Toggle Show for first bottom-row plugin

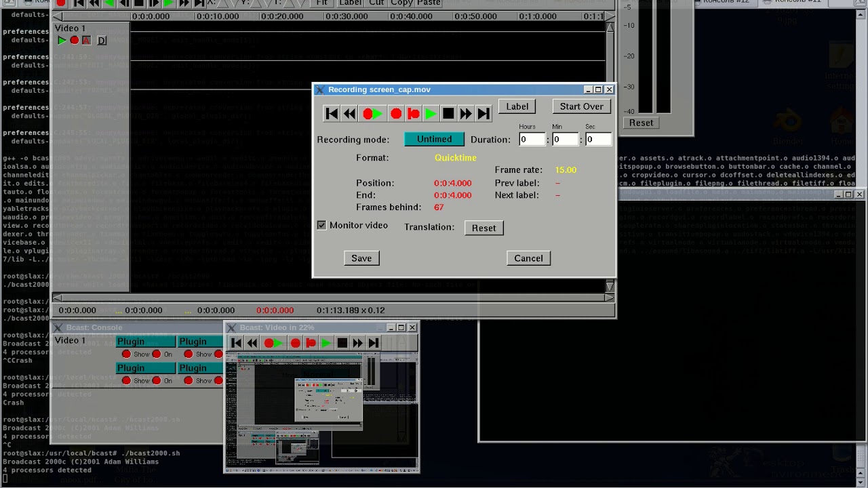126,381
